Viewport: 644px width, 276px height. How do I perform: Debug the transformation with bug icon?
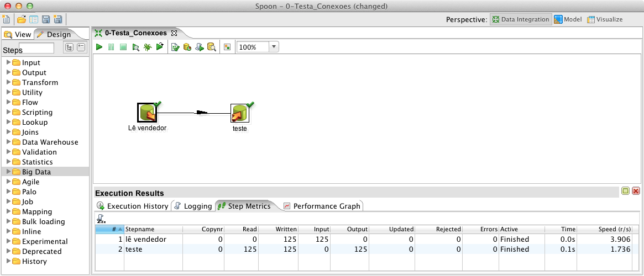pyautogui.click(x=148, y=47)
